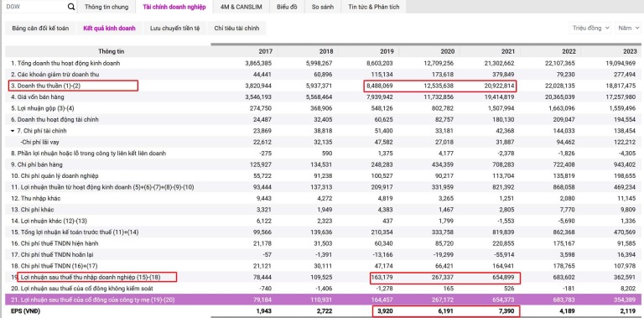Click the 2022 column header
Image resolution: width=644 pixels, height=318 pixels.
pyautogui.click(x=569, y=52)
